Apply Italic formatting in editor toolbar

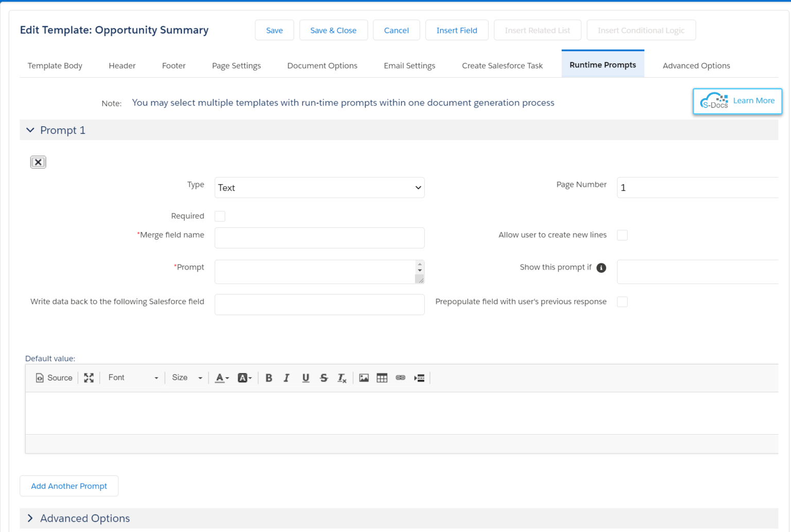287,378
